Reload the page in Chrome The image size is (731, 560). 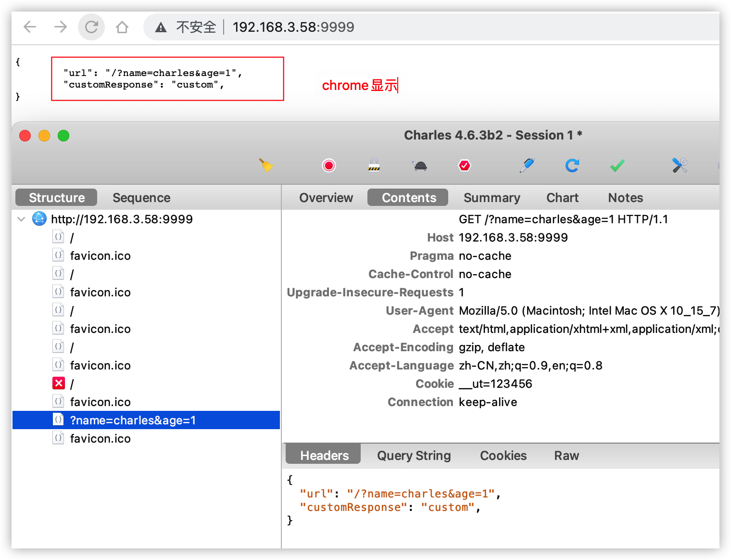click(x=91, y=27)
